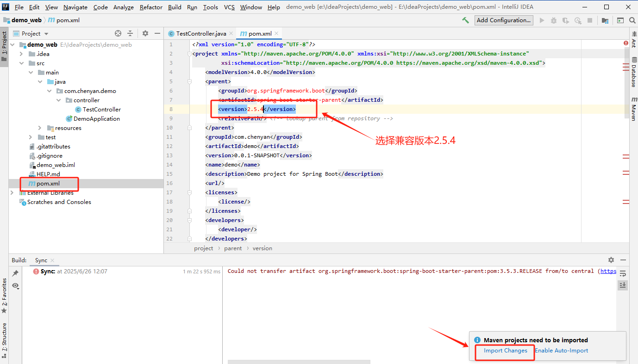Click the Add Configuration... button
The width and height of the screenshot is (638, 364).
(x=504, y=20)
